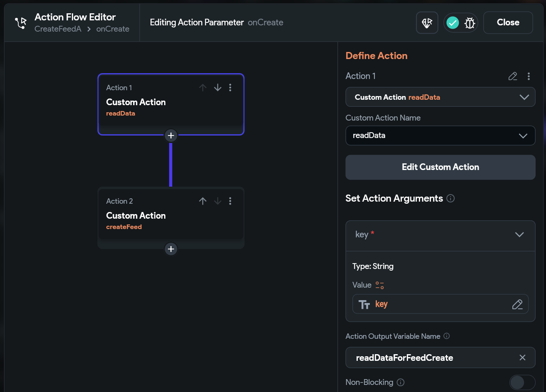Select the Action 2 createFeed card
The width and height of the screenshot is (546, 392).
tap(171, 218)
